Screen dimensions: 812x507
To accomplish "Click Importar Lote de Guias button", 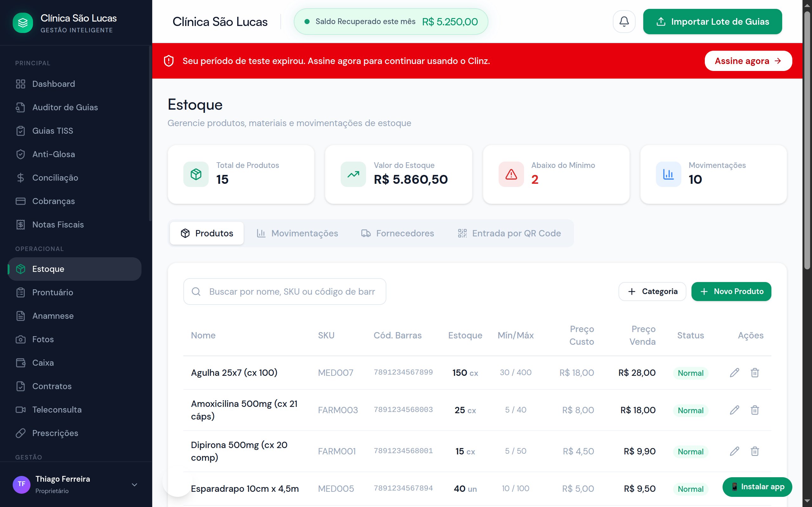I will tap(712, 22).
